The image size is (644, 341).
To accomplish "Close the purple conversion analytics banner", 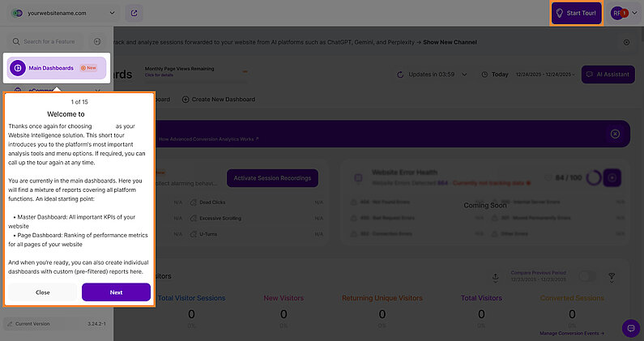I will pos(615,134).
